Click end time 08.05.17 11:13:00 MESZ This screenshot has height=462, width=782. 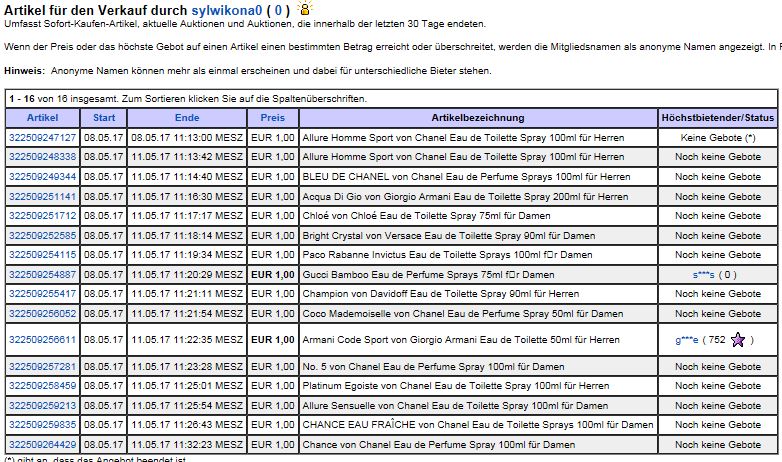pyautogui.click(x=187, y=138)
